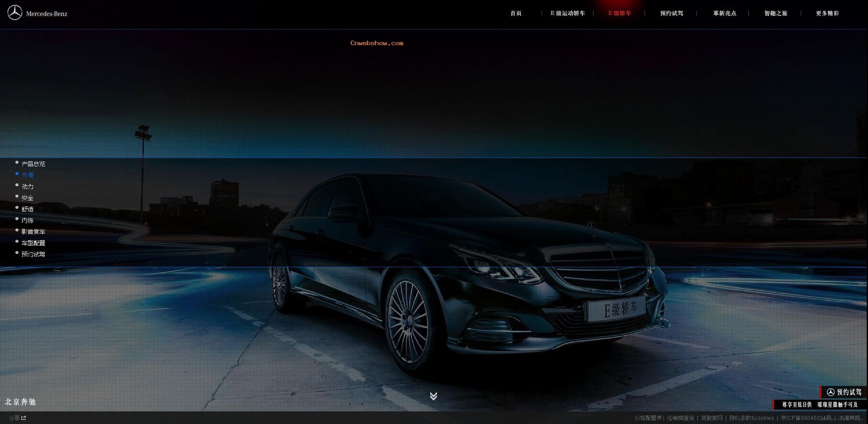Click the double-chevron scroll down arrow
The width and height of the screenshot is (868, 424).
point(433,396)
